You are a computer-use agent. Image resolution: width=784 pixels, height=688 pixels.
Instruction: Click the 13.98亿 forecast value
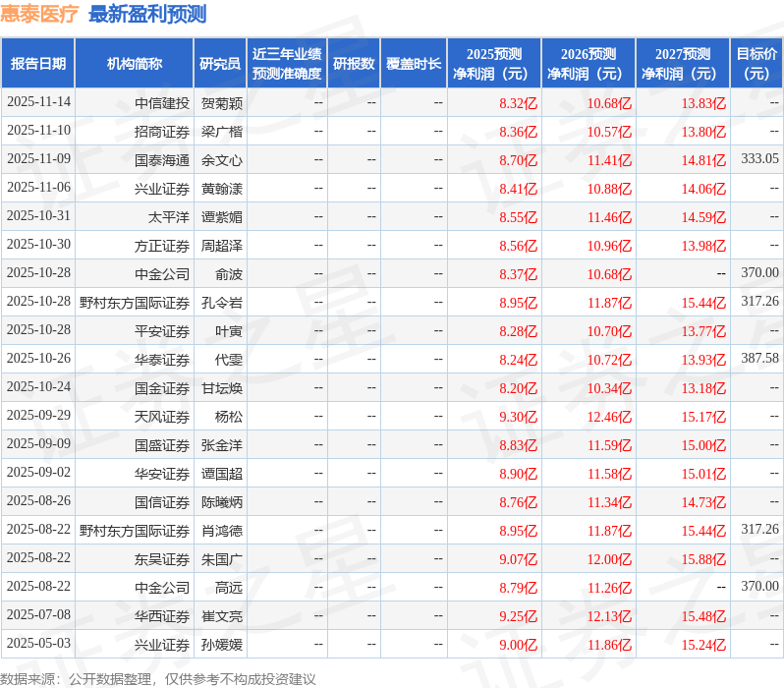703,246
